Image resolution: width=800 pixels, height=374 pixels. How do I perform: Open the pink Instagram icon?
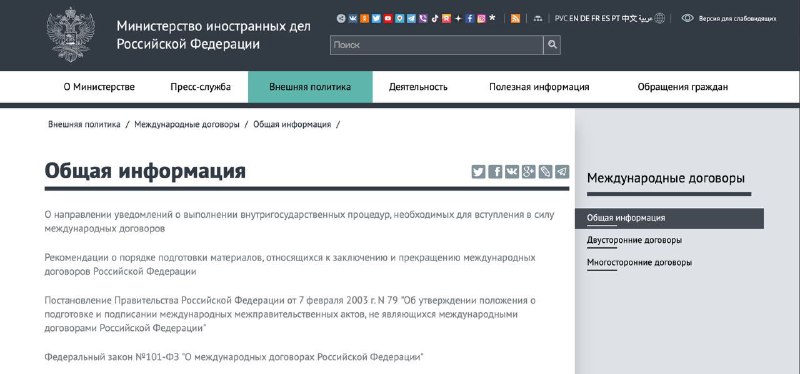(481, 19)
